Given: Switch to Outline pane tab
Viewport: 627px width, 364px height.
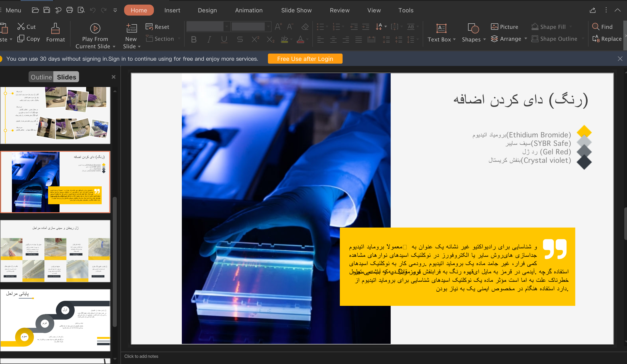Looking at the screenshot, I should coord(41,77).
